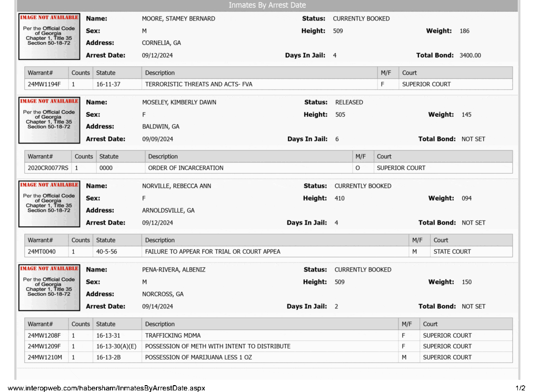
Task: Select warrant 2020CR0077RS row
Action: tap(268, 168)
